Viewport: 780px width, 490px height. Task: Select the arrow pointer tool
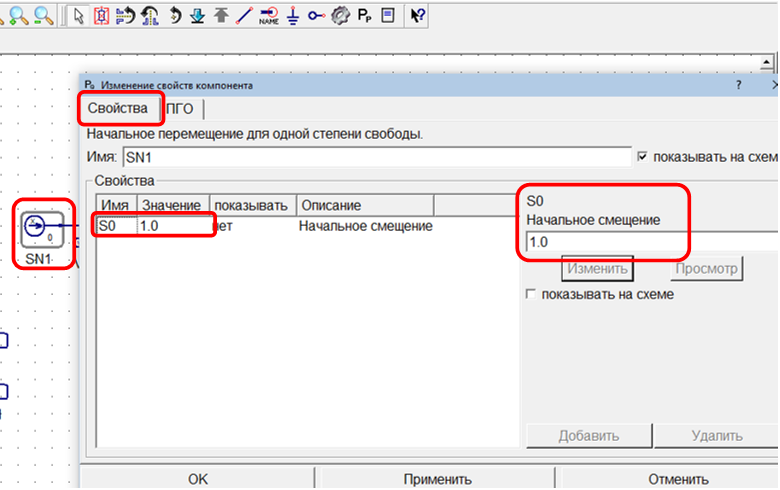[x=79, y=15]
